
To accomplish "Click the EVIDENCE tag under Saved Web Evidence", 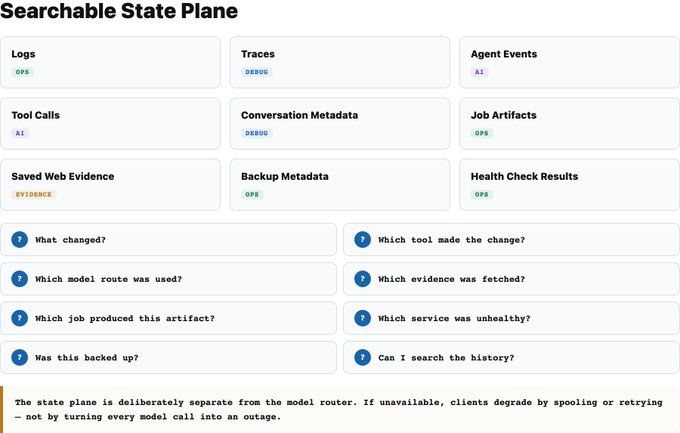I will pos(34,194).
